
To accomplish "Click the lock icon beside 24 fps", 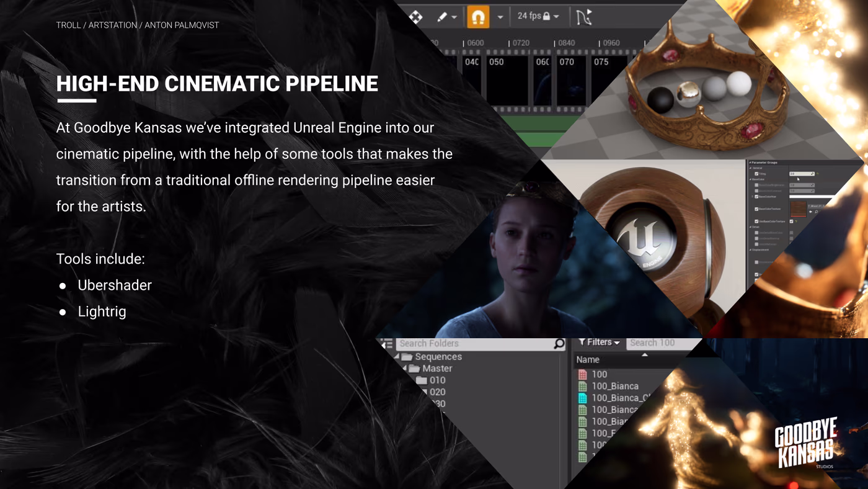I will click(547, 16).
